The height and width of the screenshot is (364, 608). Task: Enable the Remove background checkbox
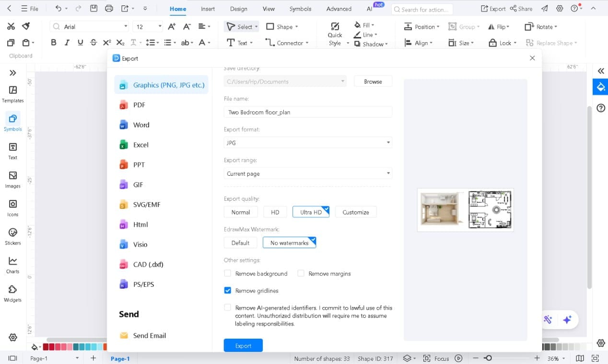click(227, 273)
